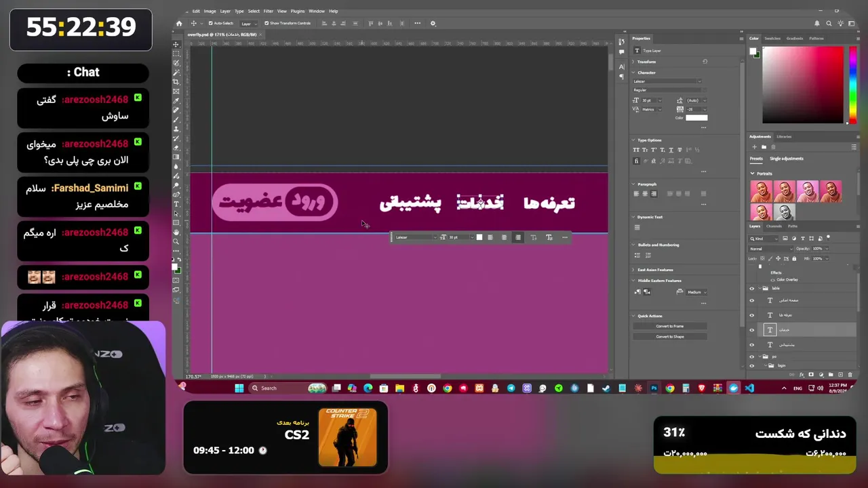Open Visual Studio Code from the taskbar
The height and width of the screenshot is (488, 868).
pyautogui.click(x=749, y=388)
